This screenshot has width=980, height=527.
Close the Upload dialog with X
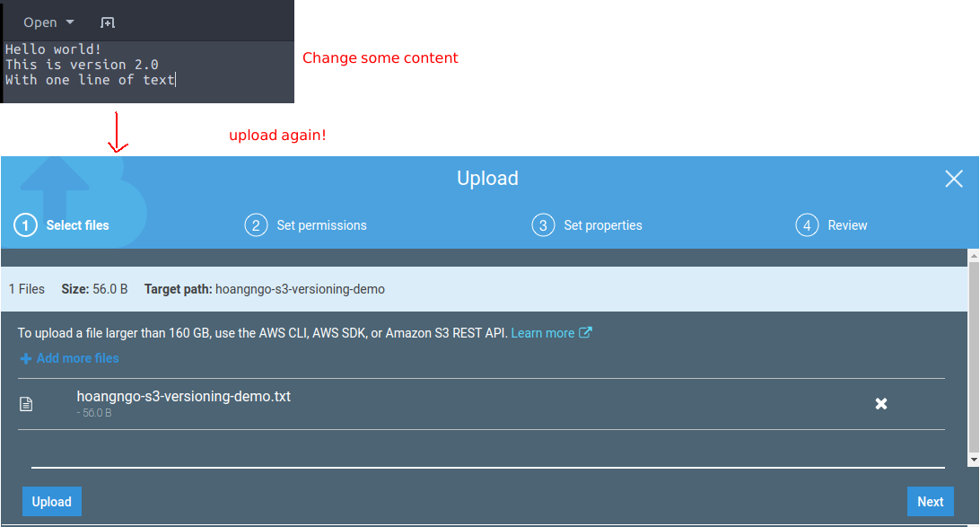click(954, 179)
